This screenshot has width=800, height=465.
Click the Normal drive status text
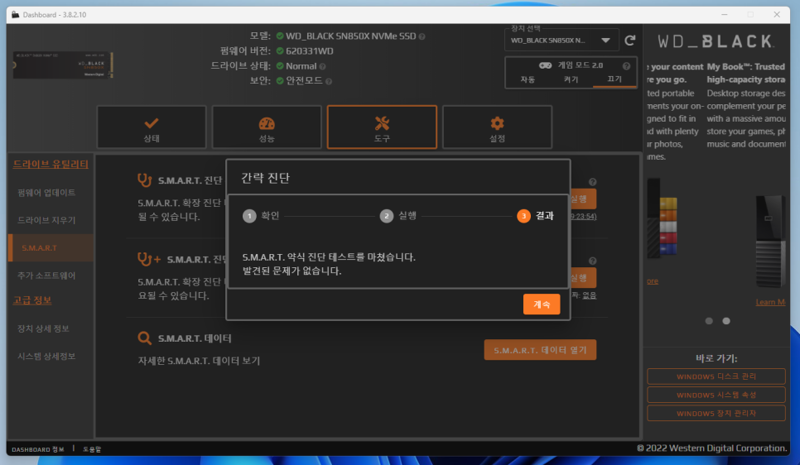301,66
